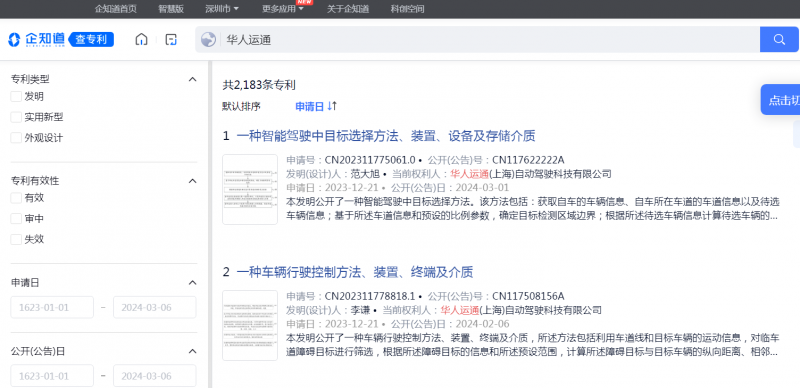Toggle 申请日 sort order arrows
Viewport: 800px width, 388px height.
[332, 106]
